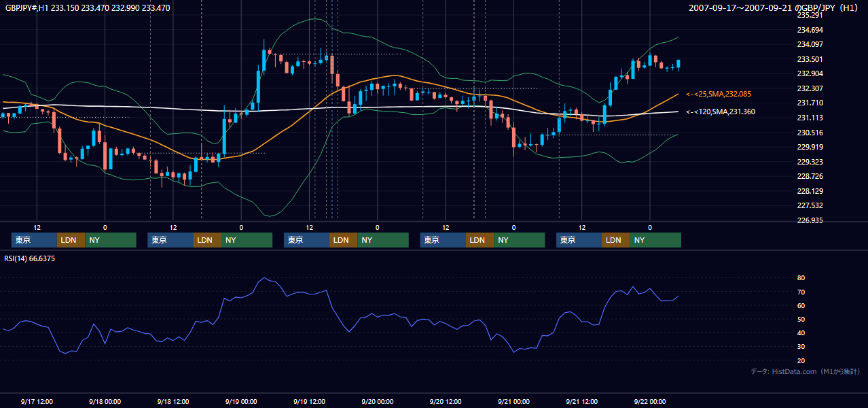This screenshot has height=408, width=868.
Task: Click the 9/19 00:00 time axis label
Action: coord(241,401)
